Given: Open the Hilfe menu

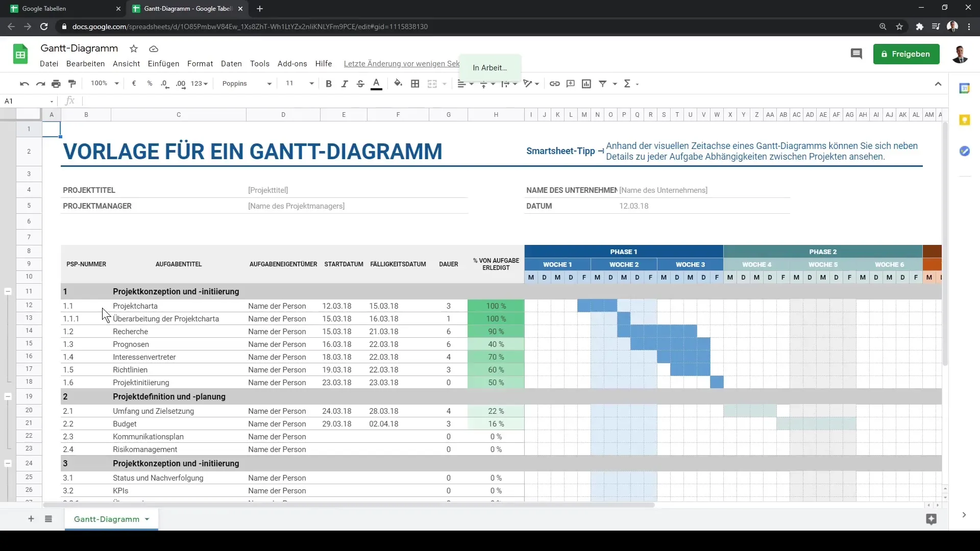Looking at the screenshot, I should (x=324, y=64).
